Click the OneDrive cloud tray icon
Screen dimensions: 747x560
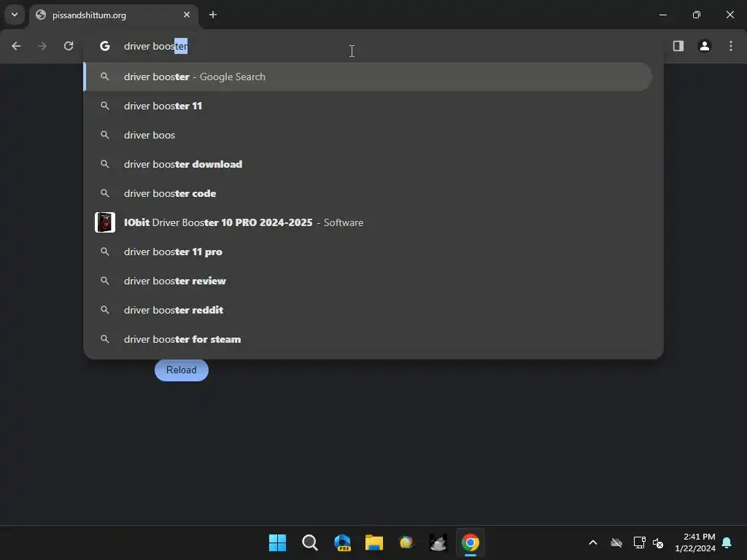click(x=616, y=542)
